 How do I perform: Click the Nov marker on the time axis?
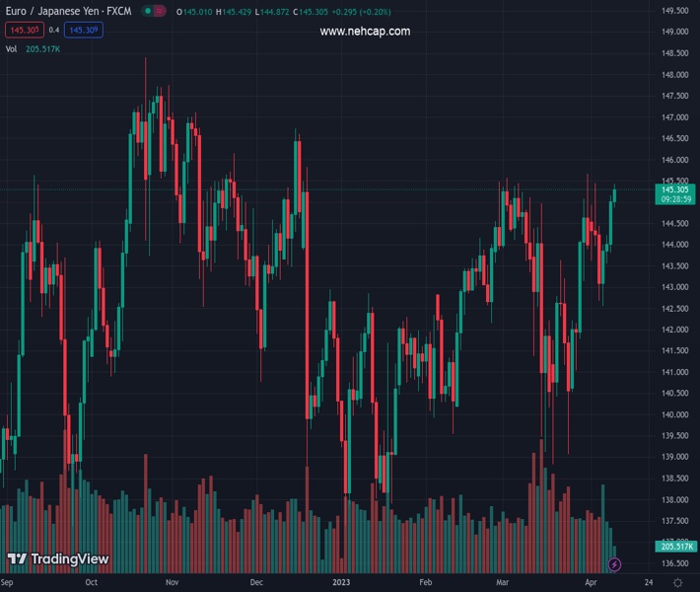pyautogui.click(x=173, y=582)
